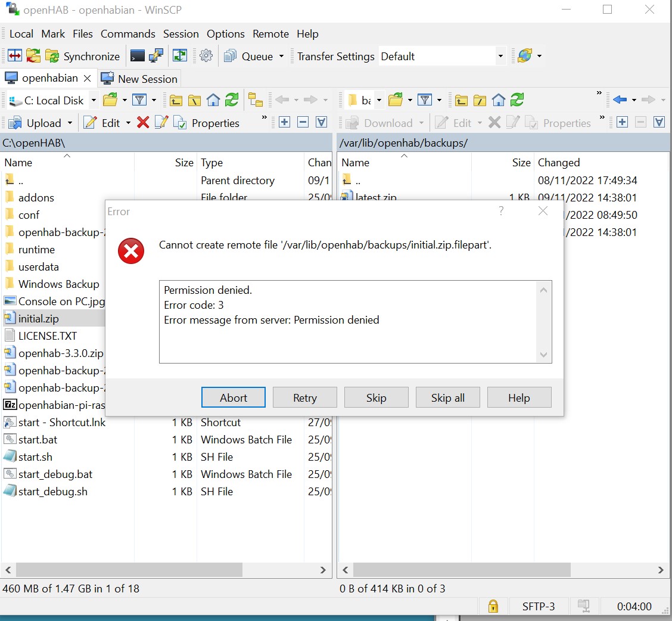Click the Retry button
Screen dimensions: 672x621
point(304,398)
